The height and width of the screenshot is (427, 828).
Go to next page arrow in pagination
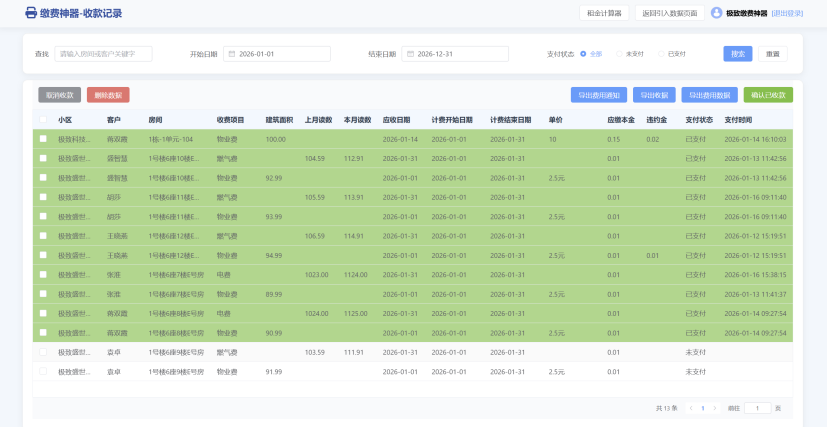(x=716, y=408)
